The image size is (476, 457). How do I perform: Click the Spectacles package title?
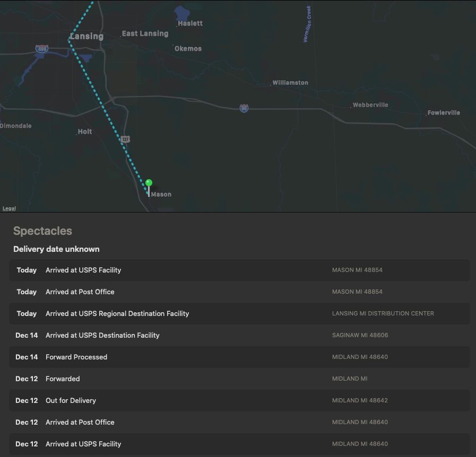click(42, 231)
